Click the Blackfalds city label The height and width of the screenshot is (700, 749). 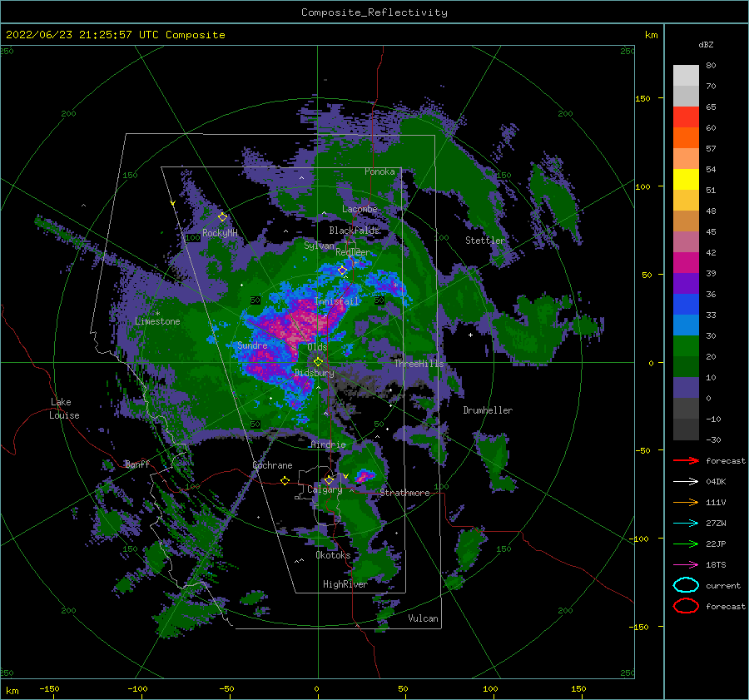click(354, 231)
